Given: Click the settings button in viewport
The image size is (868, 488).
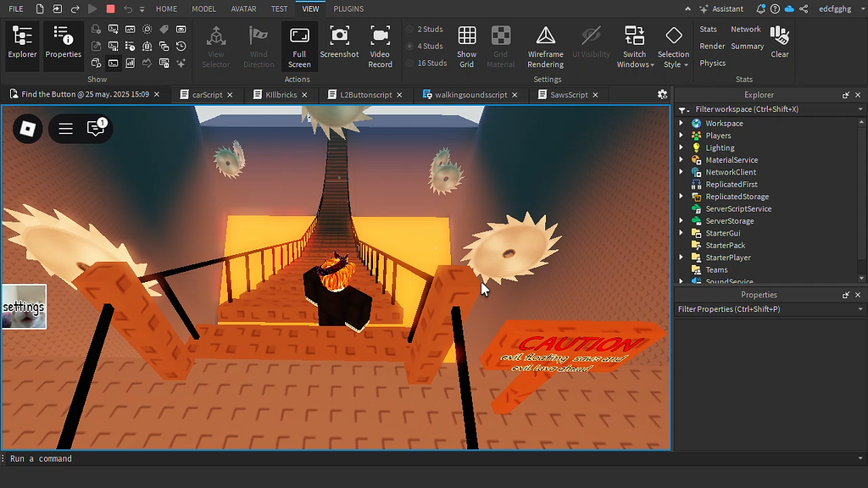Looking at the screenshot, I should [x=24, y=307].
